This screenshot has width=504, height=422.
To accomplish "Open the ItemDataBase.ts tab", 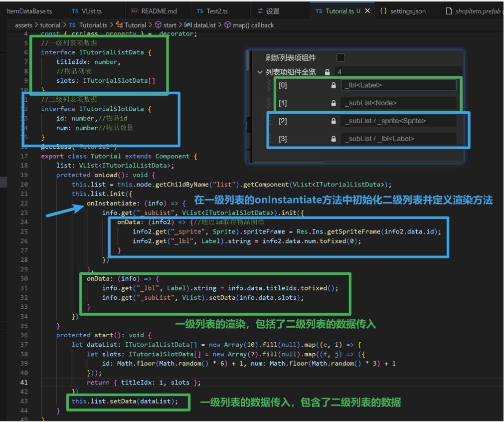I will pyautogui.click(x=29, y=11).
